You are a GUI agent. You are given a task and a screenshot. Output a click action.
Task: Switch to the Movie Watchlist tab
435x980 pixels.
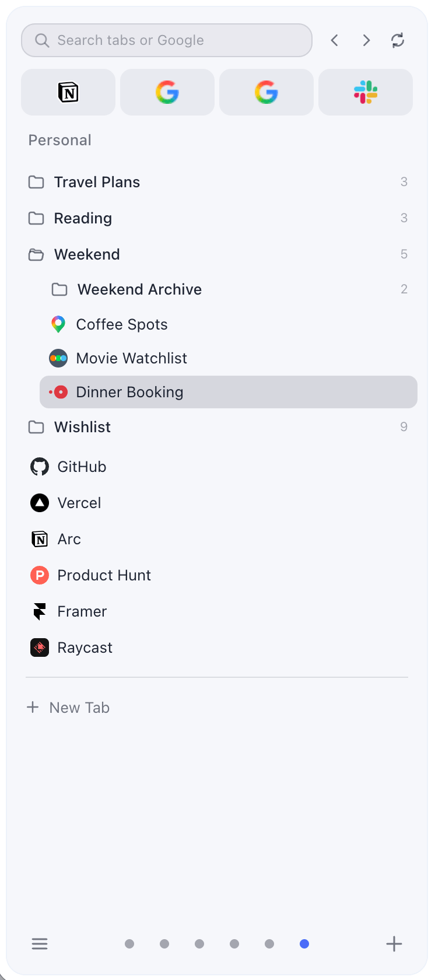[131, 358]
